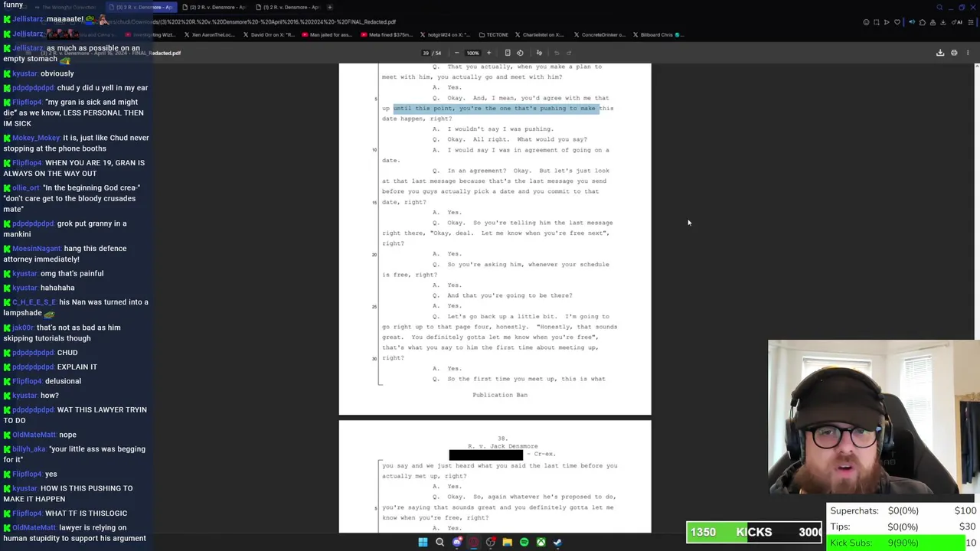980x551 pixels.
Task: Rotate the PDF counterclockwise
Action: pos(520,53)
